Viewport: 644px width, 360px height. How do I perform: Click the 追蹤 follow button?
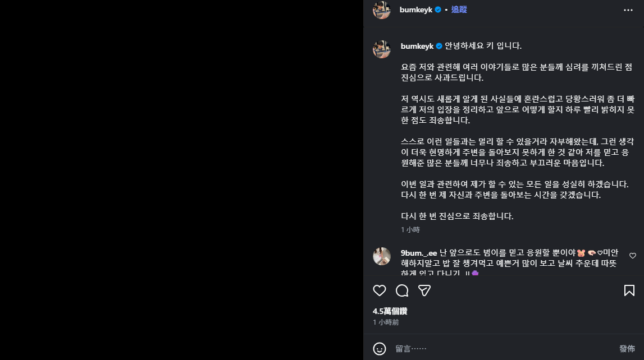tap(459, 10)
